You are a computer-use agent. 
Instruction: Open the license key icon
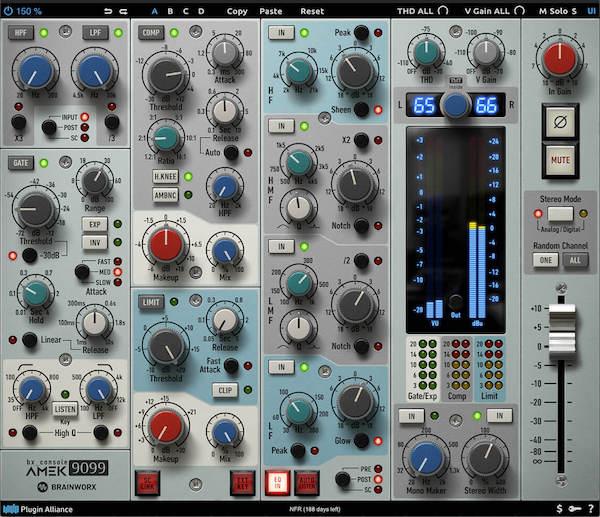tap(573, 509)
